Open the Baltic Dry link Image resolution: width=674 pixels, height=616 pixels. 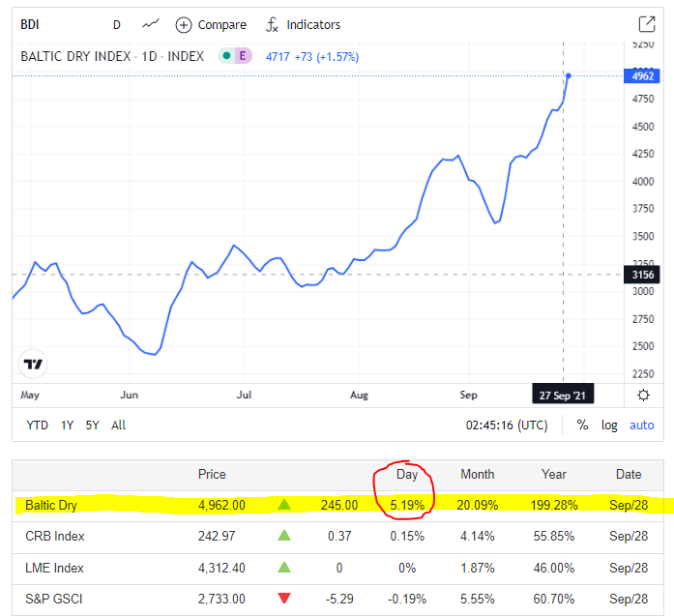coord(51,505)
